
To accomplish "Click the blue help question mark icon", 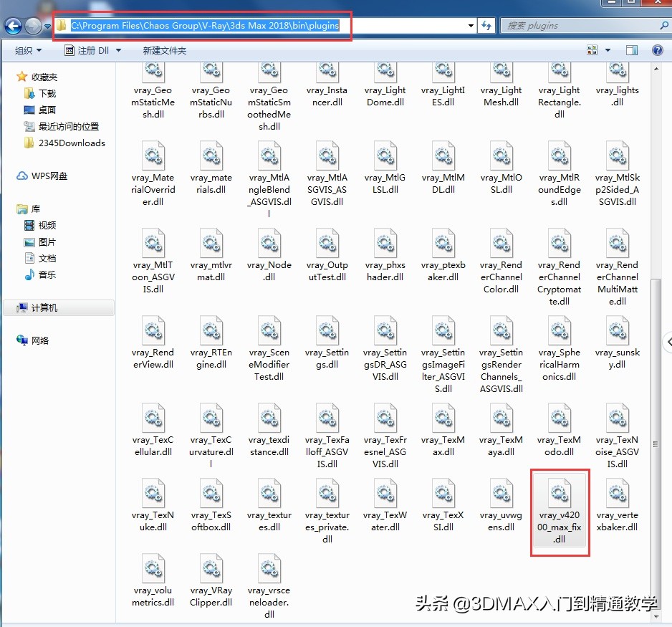I will pos(658,51).
